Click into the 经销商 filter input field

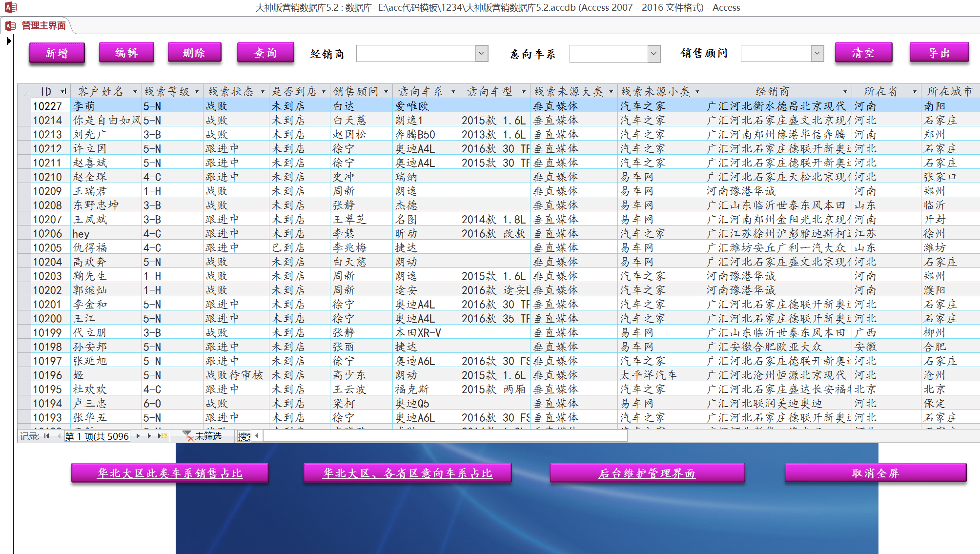pyautogui.click(x=416, y=53)
